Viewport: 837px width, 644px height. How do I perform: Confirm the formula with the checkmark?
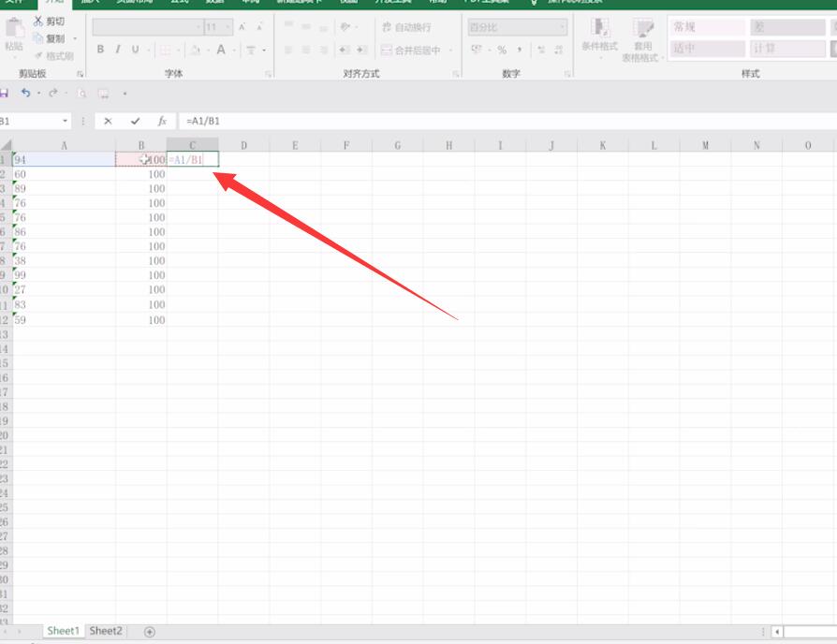click(135, 121)
